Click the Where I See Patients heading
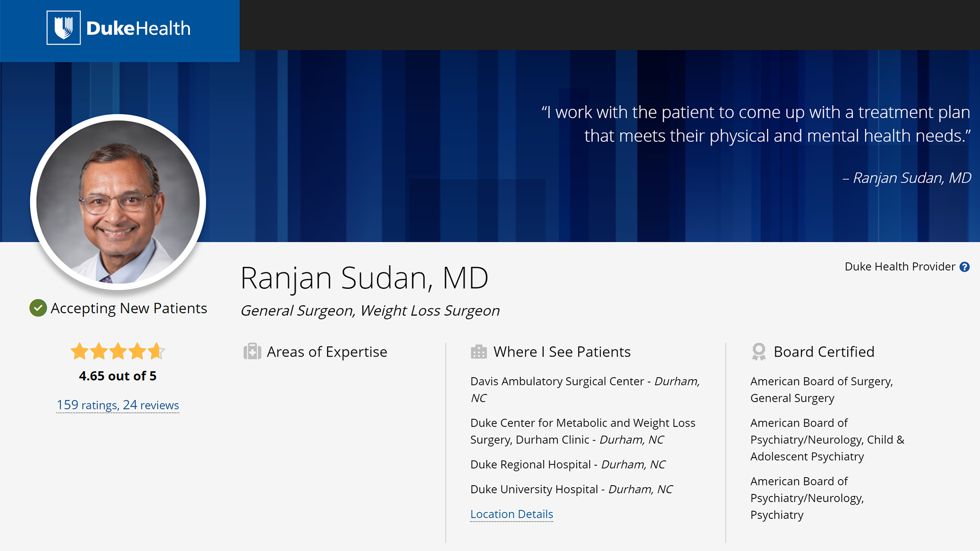The image size is (980, 551). [562, 352]
